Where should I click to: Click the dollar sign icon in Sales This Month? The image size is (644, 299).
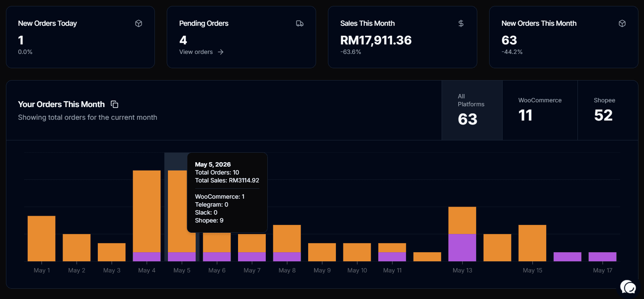(461, 23)
